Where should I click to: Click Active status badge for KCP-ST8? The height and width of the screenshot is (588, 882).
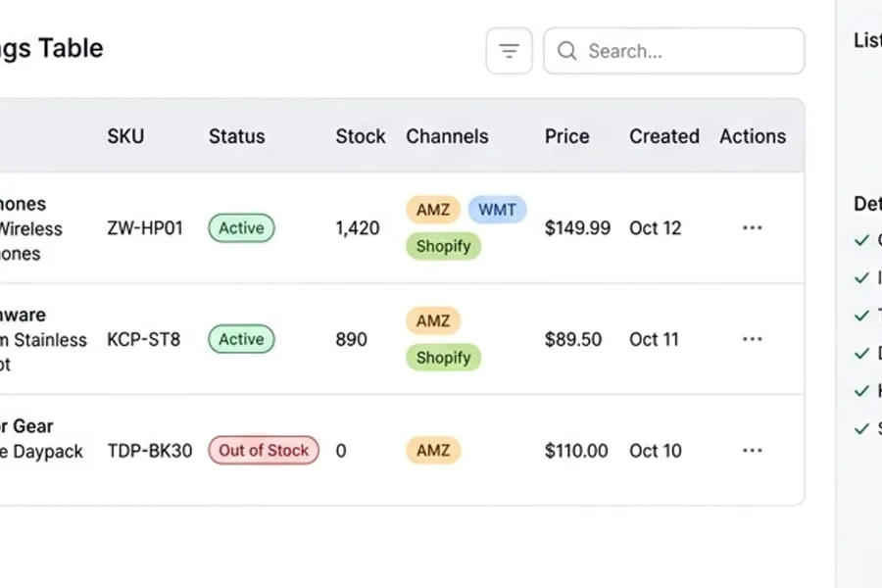[241, 339]
